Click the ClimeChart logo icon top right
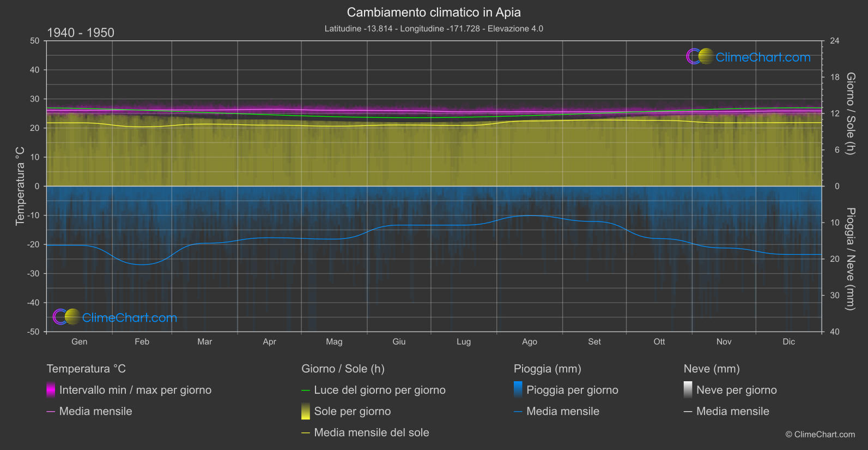Viewport: 868px width, 450px height. pos(700,56)
